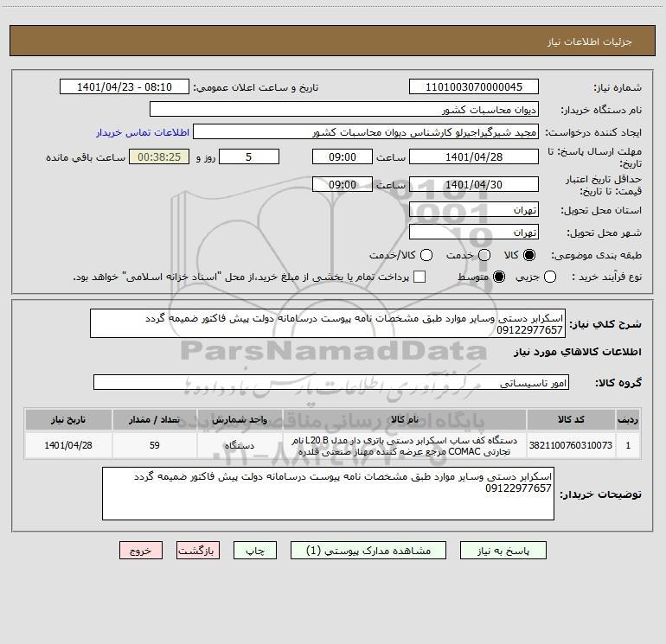Image resolution: width=666 pixels, height=644 pixels.
Task: Click the product name cell mentioning COMAC
Action: 405,445
